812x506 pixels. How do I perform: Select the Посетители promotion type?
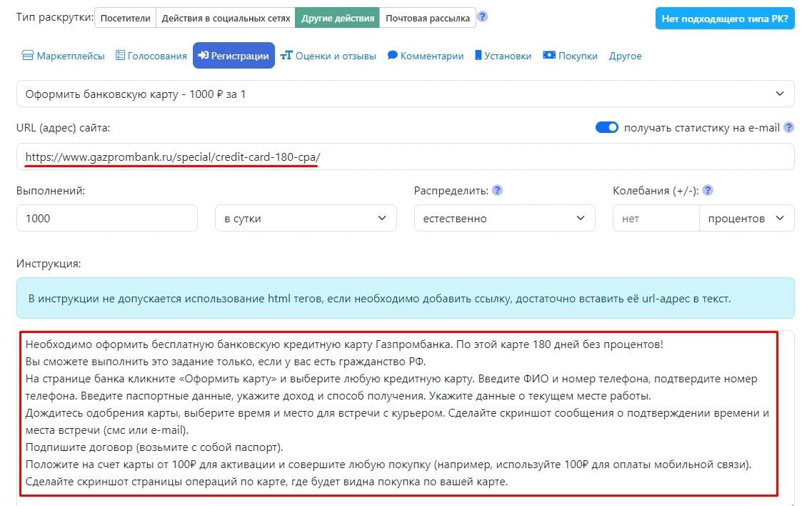coord(125,18)
